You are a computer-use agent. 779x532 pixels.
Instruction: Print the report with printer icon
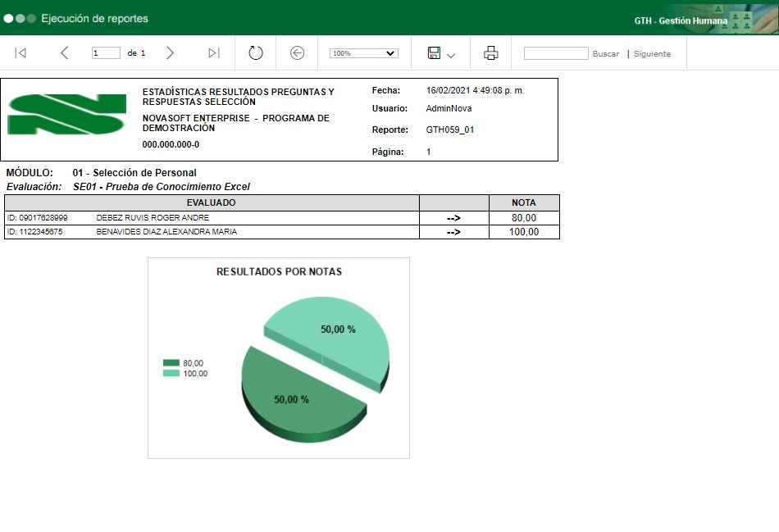[491, 53]
